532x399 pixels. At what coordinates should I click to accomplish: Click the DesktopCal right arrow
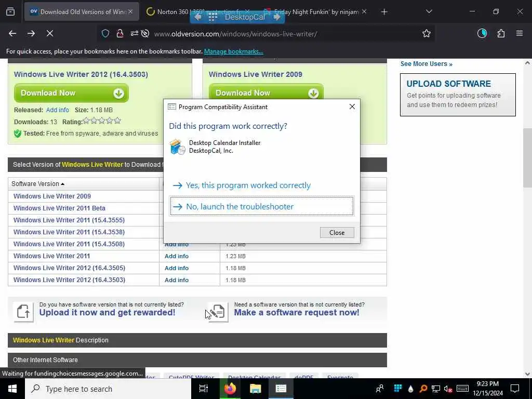pos(277,17)
